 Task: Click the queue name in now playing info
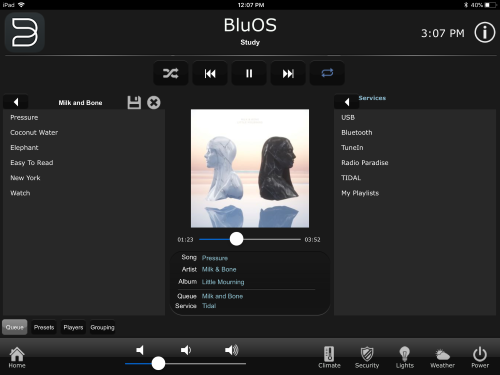click(222, 296)
